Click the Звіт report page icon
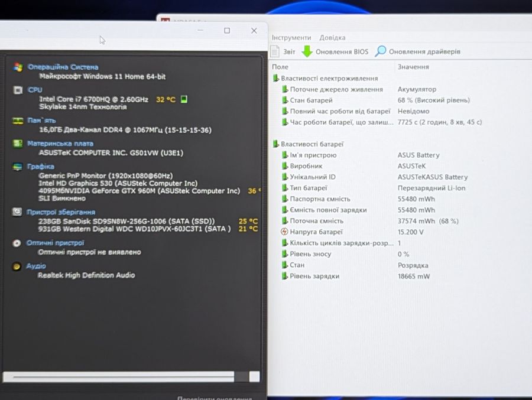The height and width of the screenshot is (400, 532). tap(275, 51)
